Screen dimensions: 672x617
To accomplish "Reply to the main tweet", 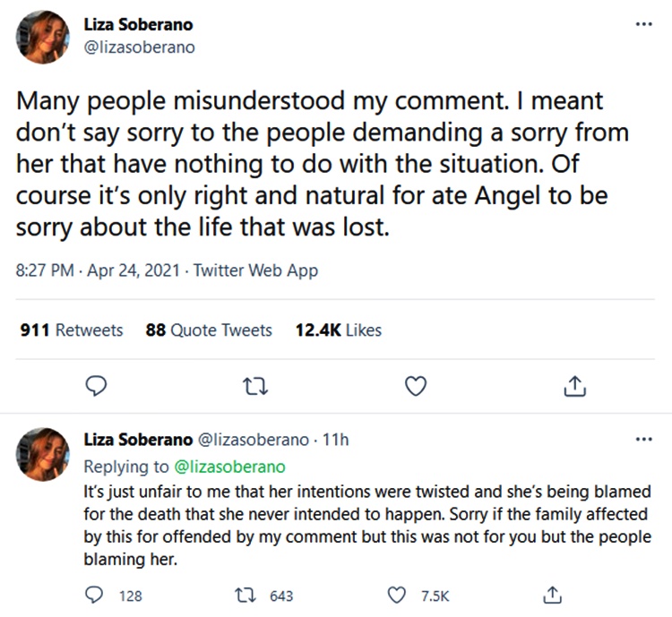I will click(99, 386).
